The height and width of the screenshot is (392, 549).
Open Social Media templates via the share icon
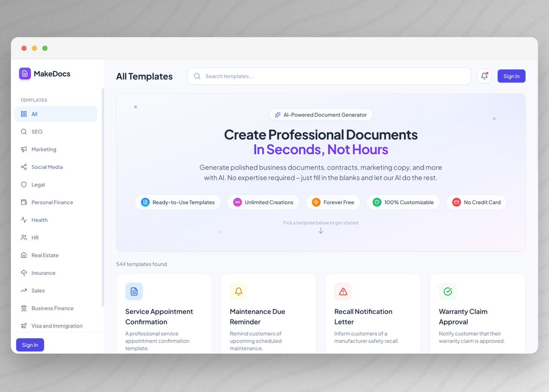point(23,166)
